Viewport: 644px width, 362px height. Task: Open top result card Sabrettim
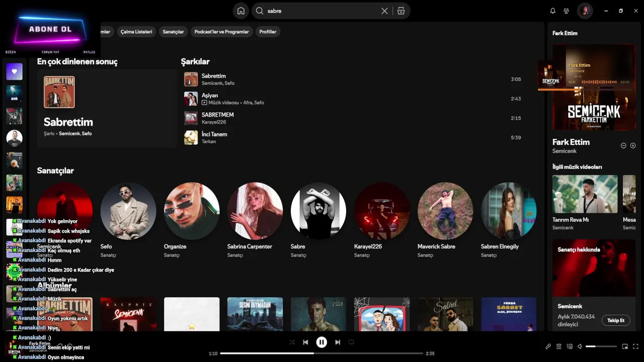tap(107, 108)
